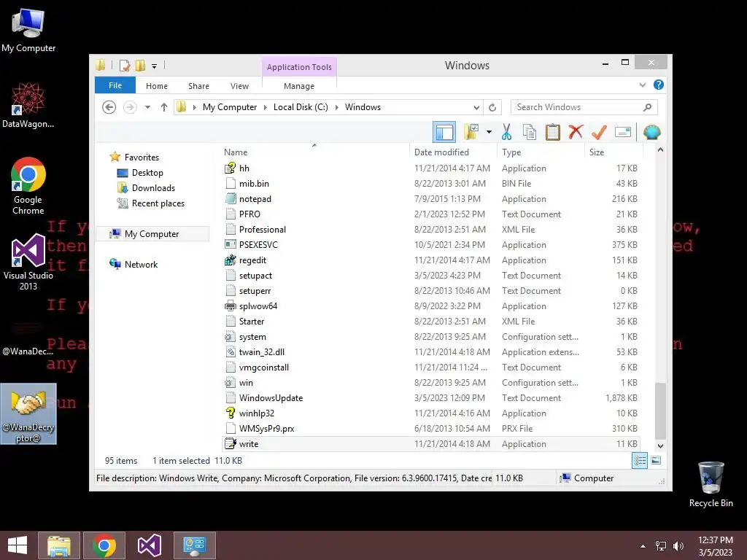Image resolution: width=747 pixels, height=560 pixels.
Task: Select the WindowsUpdate text document
Action: pyautogui.click(x=431, y=397)
